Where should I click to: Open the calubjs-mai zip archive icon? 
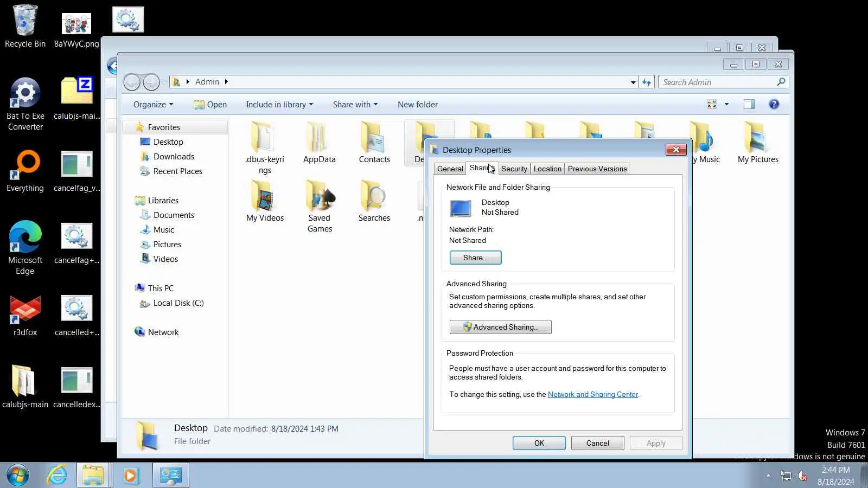pyautogui.click(x=76, y=98)
